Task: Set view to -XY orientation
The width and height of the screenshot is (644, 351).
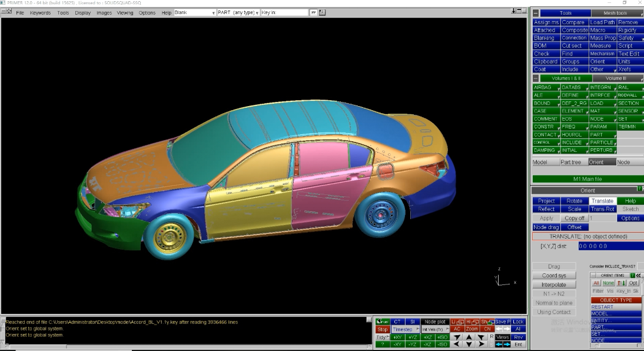Action: [x=397, y=345]
